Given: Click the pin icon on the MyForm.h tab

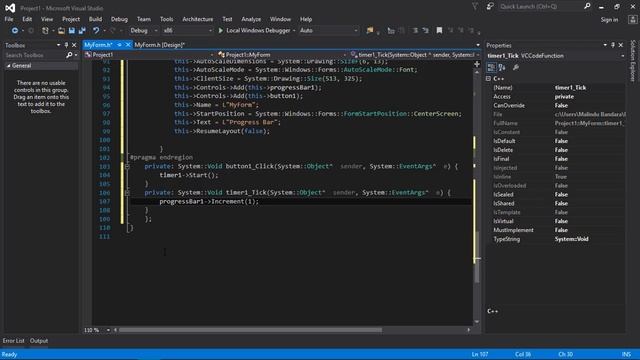Looking at the screenshot, I should coord(120,45).
